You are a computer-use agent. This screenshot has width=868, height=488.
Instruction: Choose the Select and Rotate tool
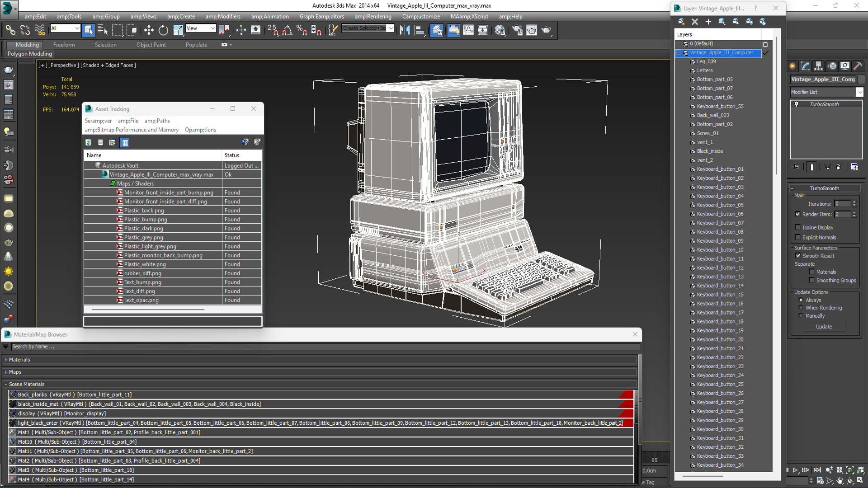(163, 30)
